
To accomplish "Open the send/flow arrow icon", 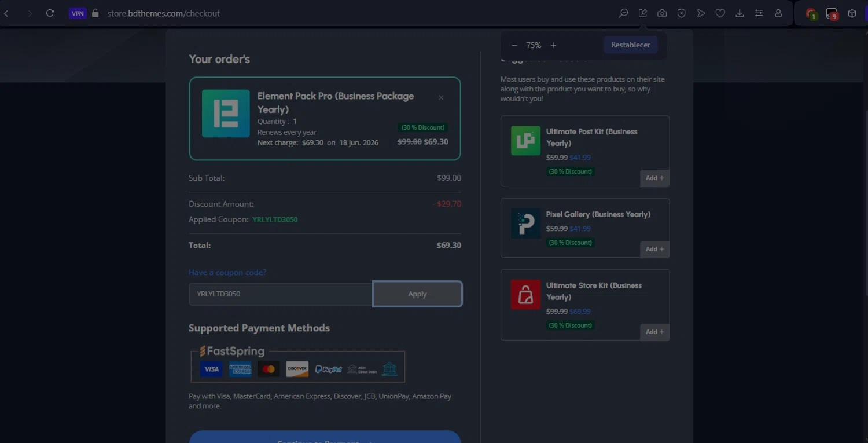I will point(701,13).
